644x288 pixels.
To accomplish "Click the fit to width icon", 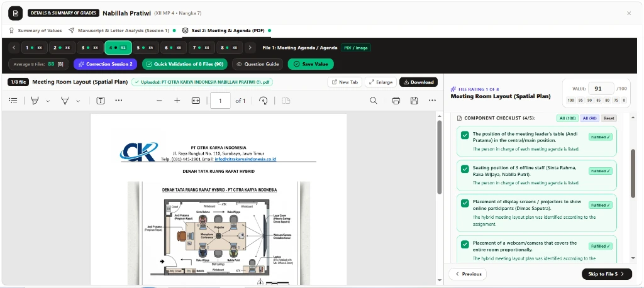I will point(196,101).
